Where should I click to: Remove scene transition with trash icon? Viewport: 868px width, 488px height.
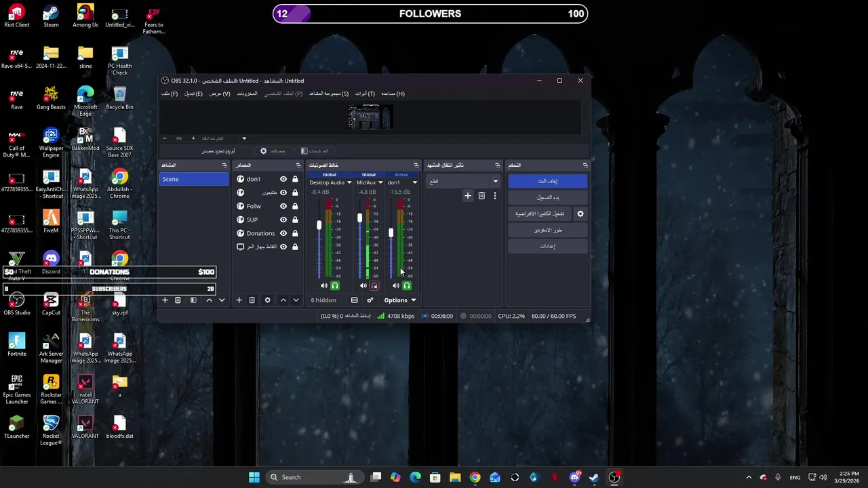481,196
